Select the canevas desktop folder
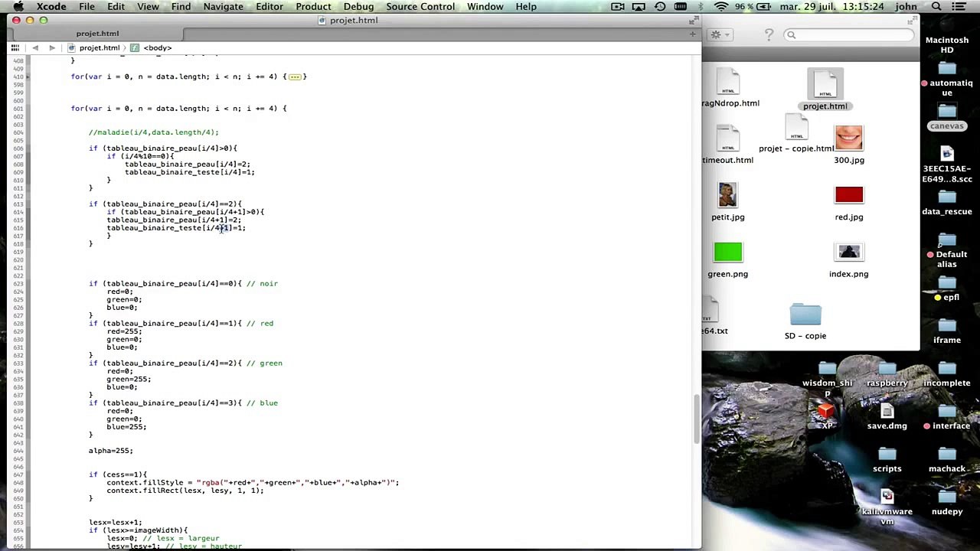 (947, 116)
